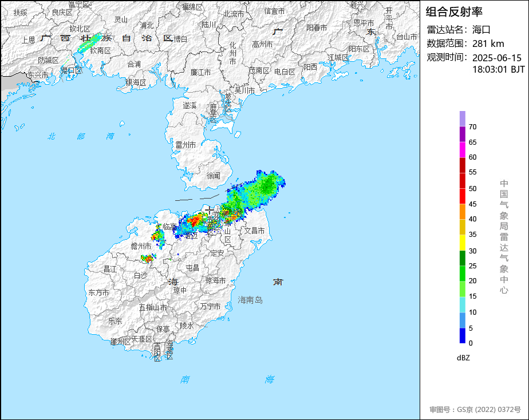Click the vertical 中国气象局雷达气象中心 label

click(x=504, y=237)
